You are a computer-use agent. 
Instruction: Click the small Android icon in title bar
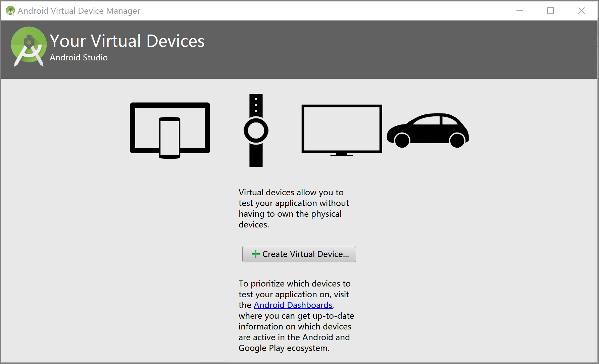[10, 11]
